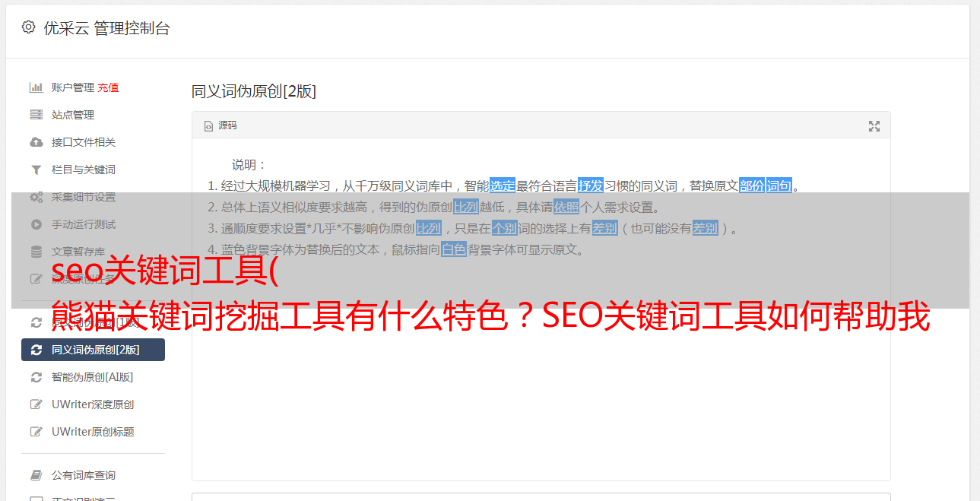
Task: Toggle 源码 source view in editor
Action: (x=220, y=125)
